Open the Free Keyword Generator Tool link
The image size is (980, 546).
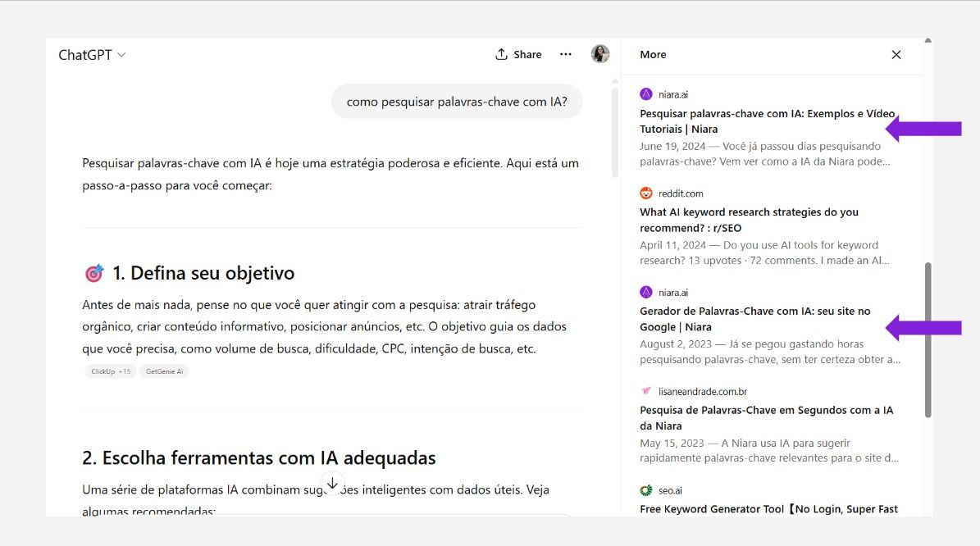point(768,509)
